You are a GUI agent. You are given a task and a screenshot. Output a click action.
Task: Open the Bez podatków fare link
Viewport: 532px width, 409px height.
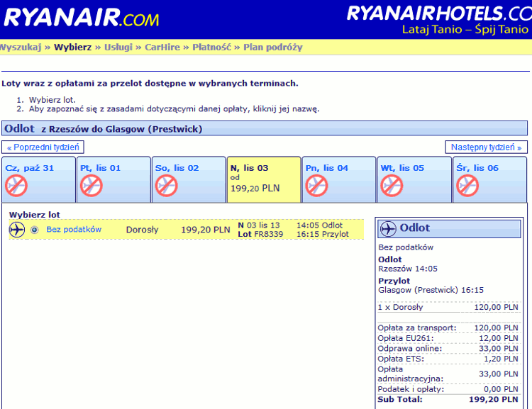tap(74, 229)
